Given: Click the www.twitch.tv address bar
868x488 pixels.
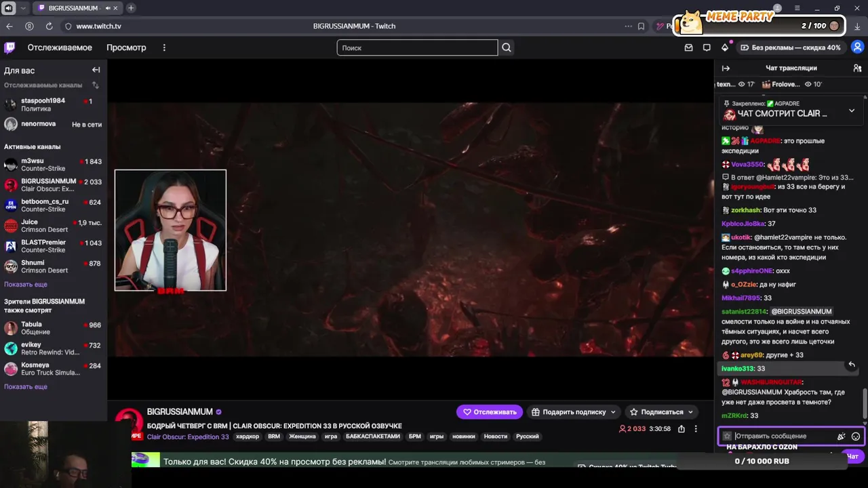Looking at the screenshot, I should coord(98,26).
